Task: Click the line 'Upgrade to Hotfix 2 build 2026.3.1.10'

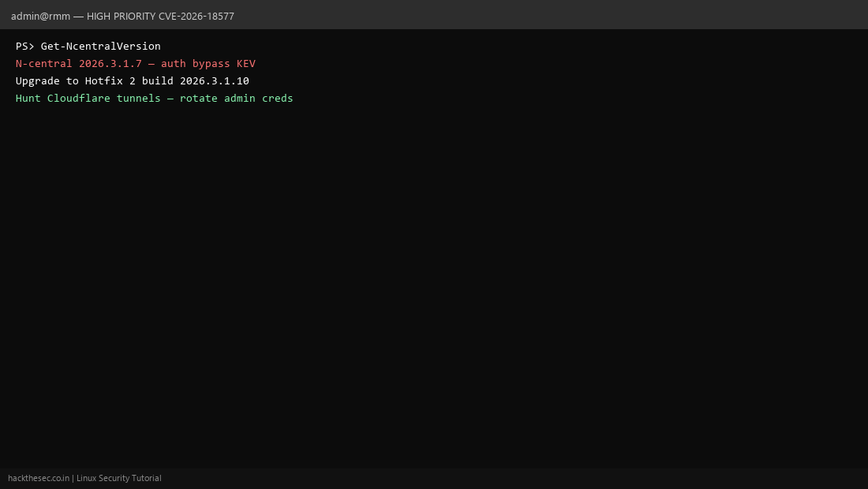Action: 133,80
